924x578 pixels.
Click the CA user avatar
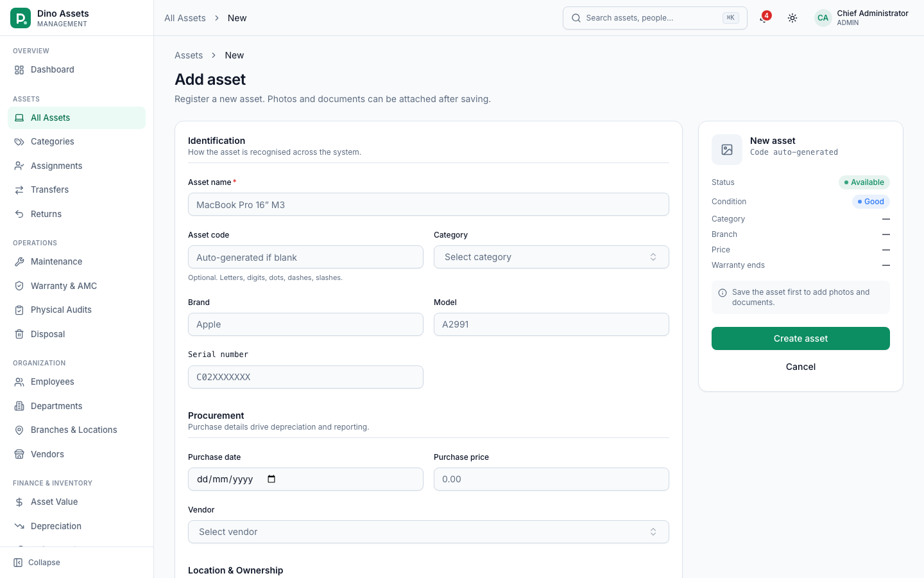823,18
